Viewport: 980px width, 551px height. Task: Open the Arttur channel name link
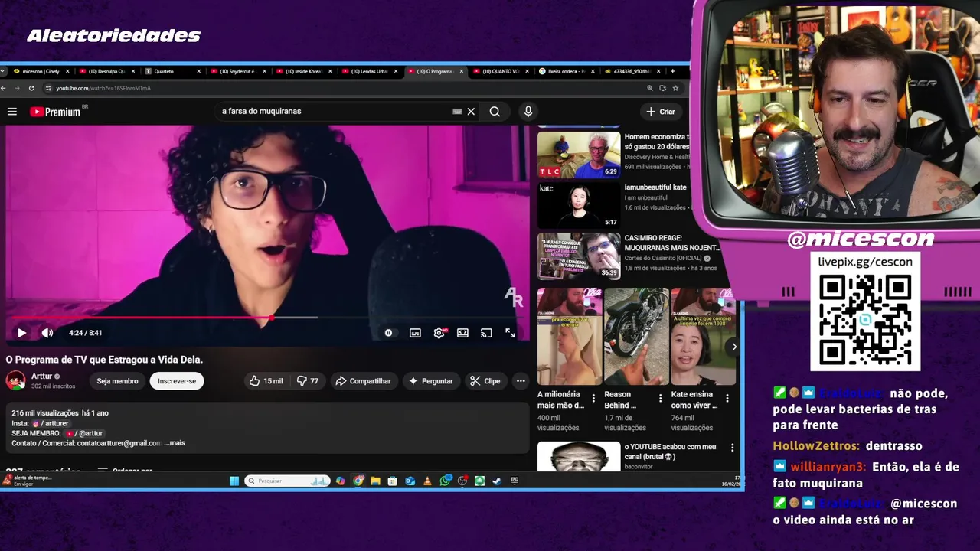pyautogui.click(x=42, y=377)
